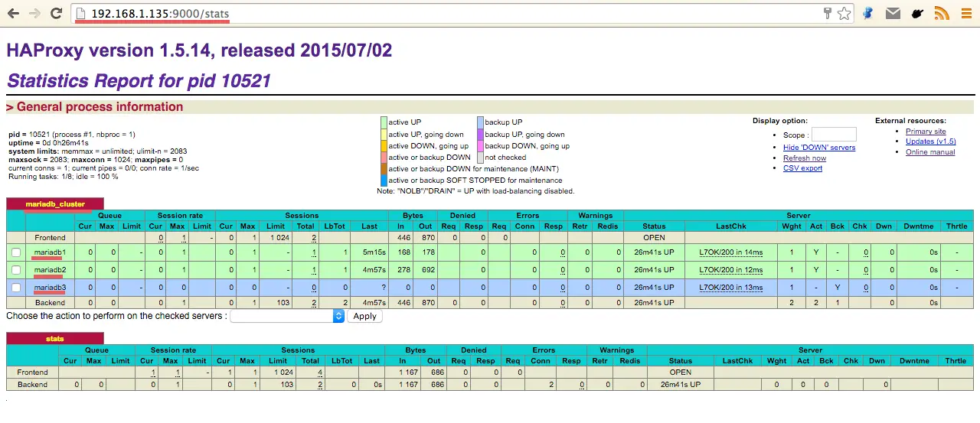Click mariadb2 LastChk L7OK/200 in 12ms
The width and height of the screenshot is (980, 423).
[x=731, y=270]
